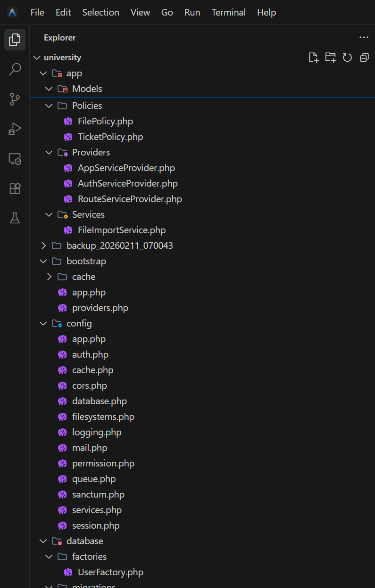Click the New File icon in Explorer

[314, 57]
